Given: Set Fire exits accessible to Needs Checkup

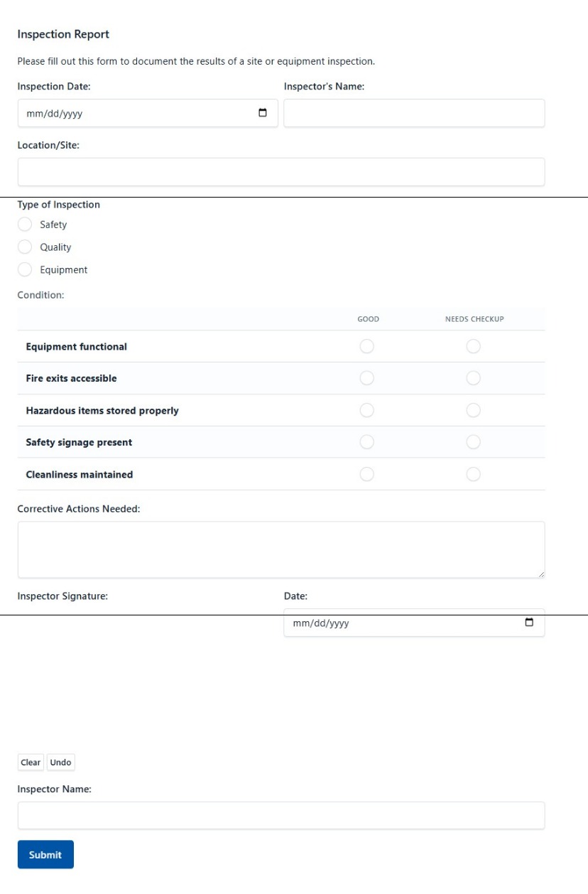Looking at the screenshot, I should click(x=473, y=378).
